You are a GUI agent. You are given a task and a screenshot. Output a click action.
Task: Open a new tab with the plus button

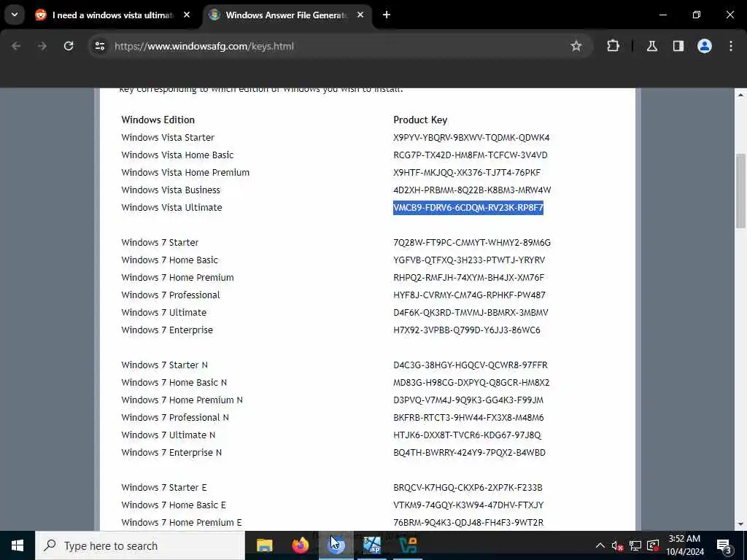tap(387, 15)
